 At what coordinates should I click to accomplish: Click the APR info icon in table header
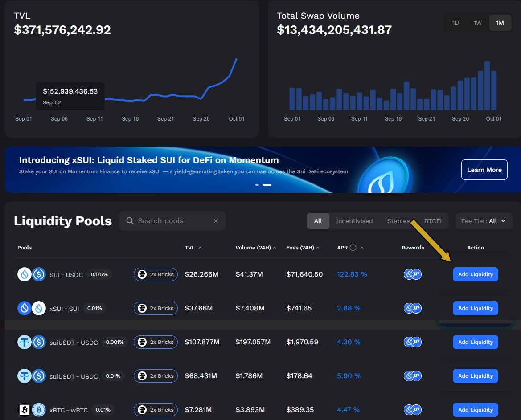pyautogui.click(x=353, y=248)
